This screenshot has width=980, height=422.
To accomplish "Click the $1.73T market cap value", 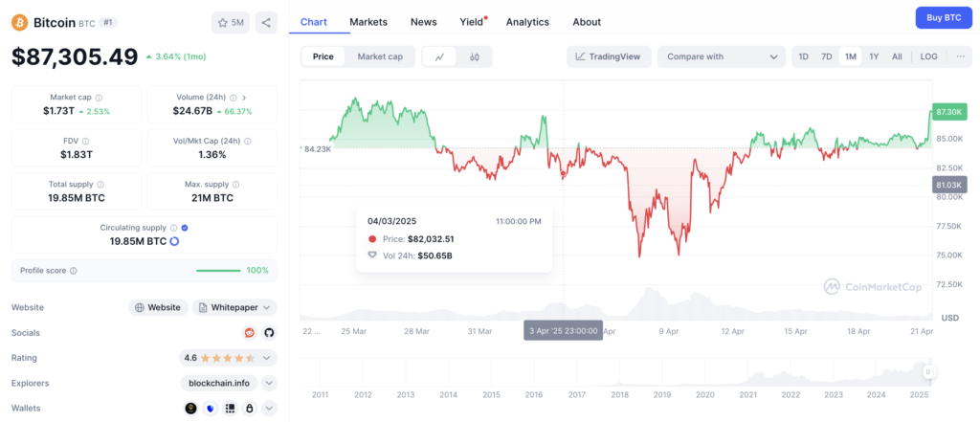I will tap(58, 111).
